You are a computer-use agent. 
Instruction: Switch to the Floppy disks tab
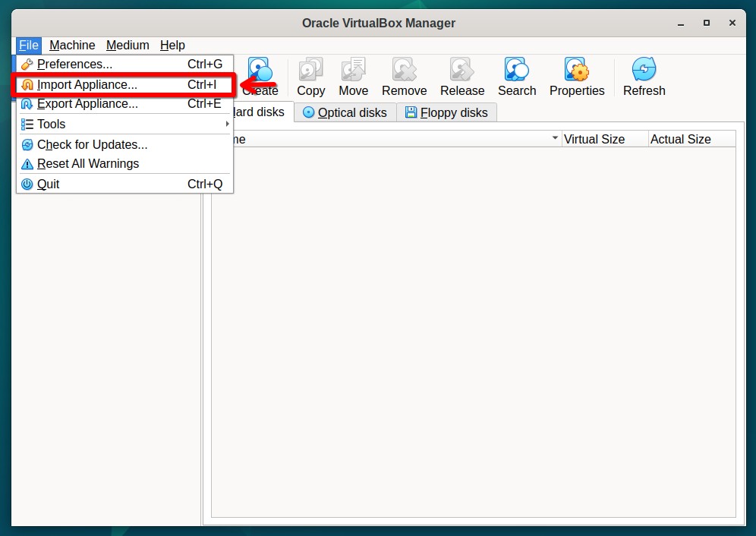[447, 112]
